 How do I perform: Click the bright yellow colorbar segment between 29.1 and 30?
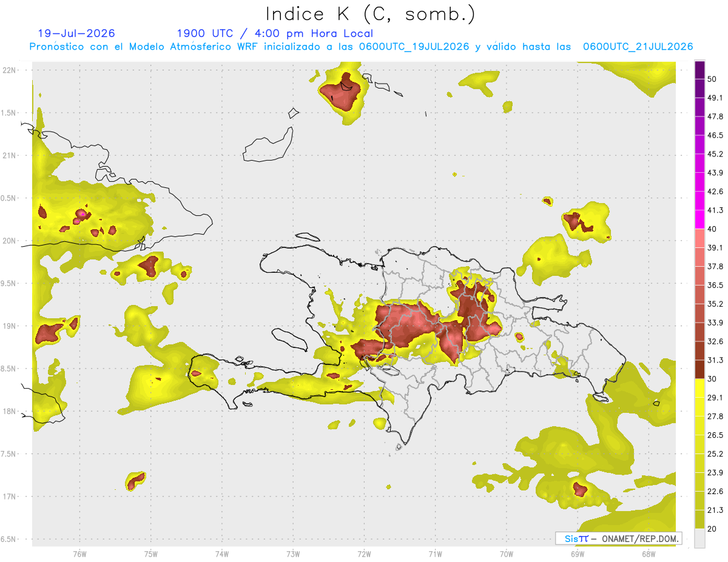[x=699, y=388]
